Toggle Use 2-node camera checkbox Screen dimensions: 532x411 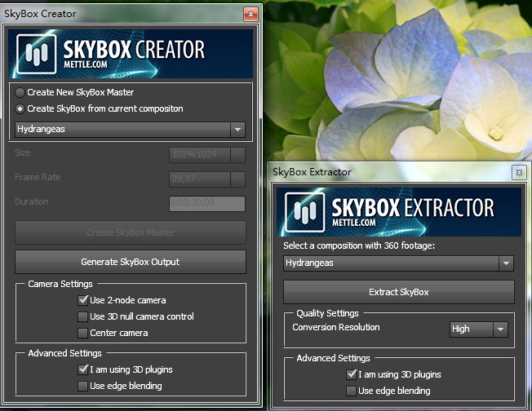click(x=82, y=300)
